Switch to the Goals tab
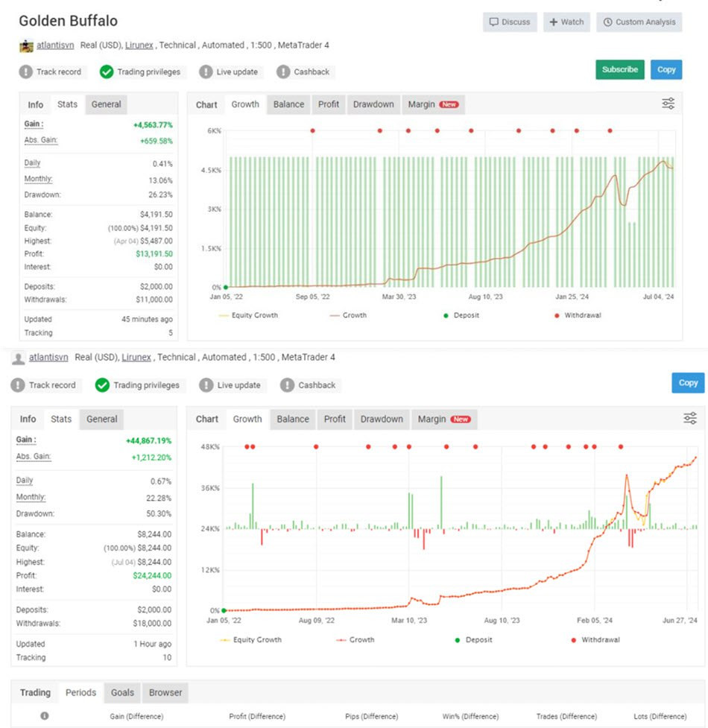Screen dimensions: 708x728 122,692
